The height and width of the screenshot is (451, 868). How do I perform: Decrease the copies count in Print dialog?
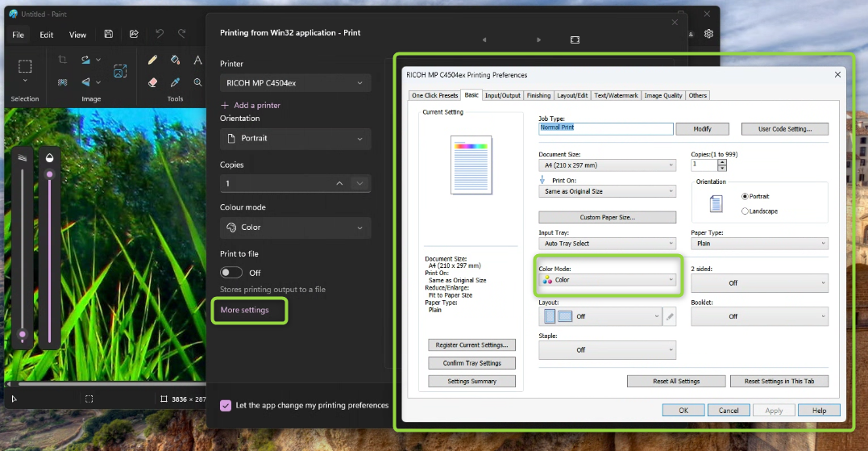[359, 183]
